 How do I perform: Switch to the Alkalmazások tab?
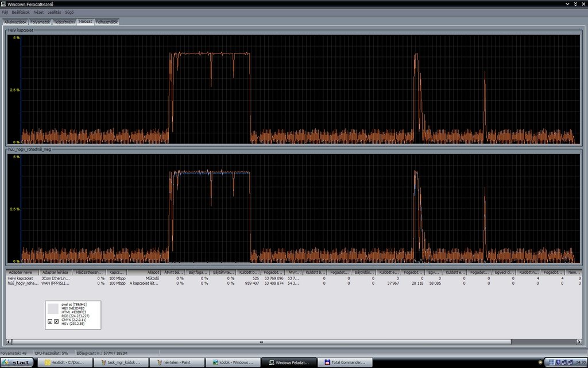tap(16, 22)
